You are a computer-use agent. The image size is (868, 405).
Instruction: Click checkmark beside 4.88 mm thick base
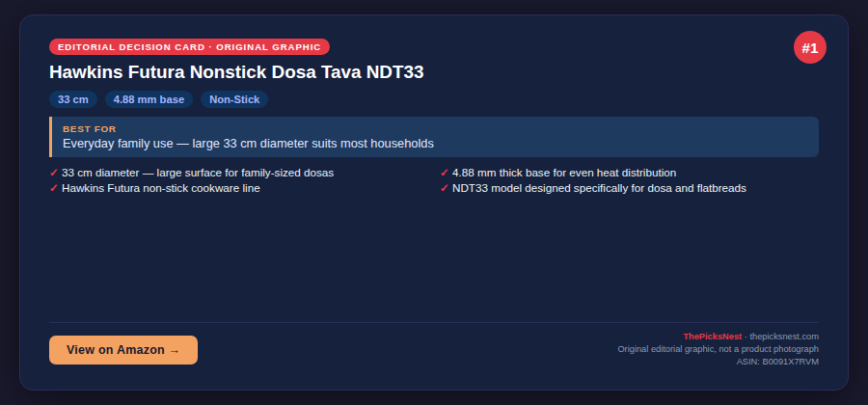click(x=444, y=174)
